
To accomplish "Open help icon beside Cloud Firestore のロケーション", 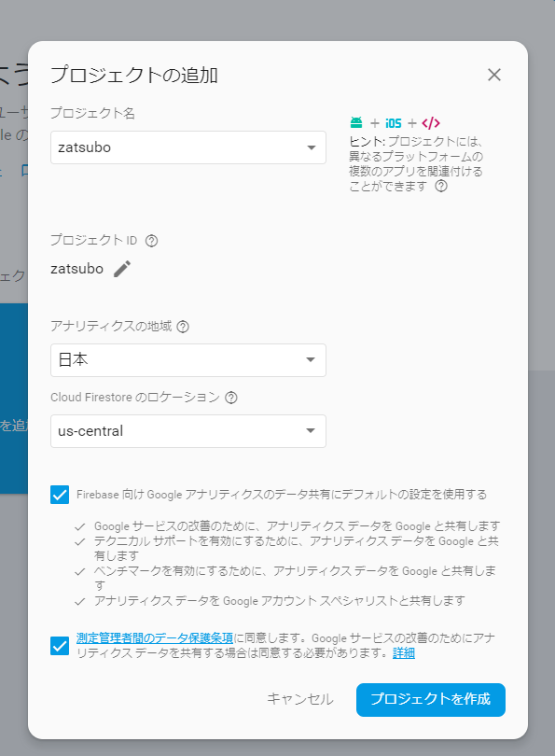I will point(231,398).
